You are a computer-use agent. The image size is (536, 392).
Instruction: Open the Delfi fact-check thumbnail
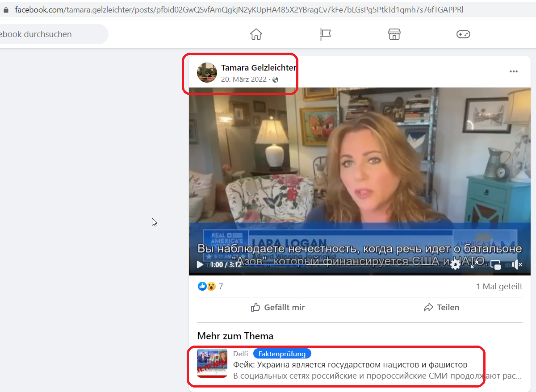click(x=212, y=363)
